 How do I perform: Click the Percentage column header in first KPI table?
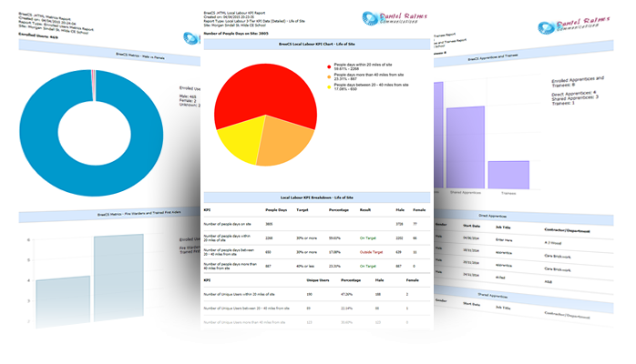tap(339, 208)
